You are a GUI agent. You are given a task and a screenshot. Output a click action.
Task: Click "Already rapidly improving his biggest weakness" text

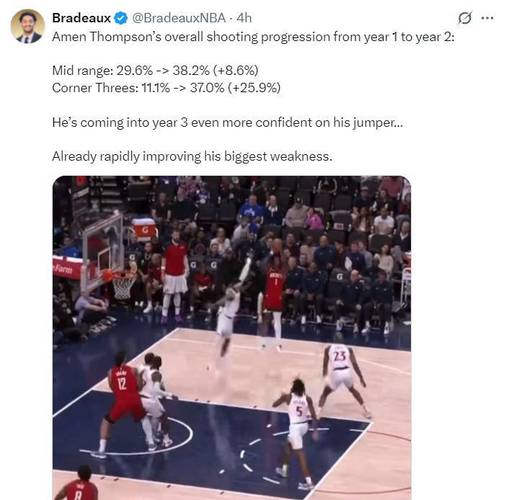click(x=192, y=156)
